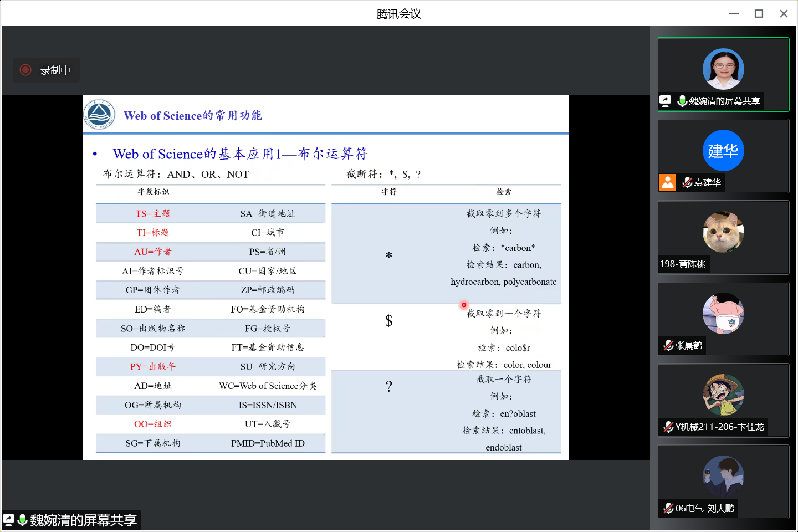This screenshot has width=798, height=532.
Task: Click the 录制中 recording status label
Action: tap(55, 70)
